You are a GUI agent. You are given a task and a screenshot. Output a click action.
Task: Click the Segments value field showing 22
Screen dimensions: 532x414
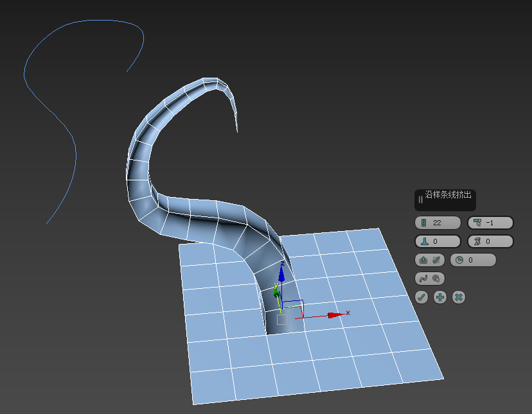445,223
